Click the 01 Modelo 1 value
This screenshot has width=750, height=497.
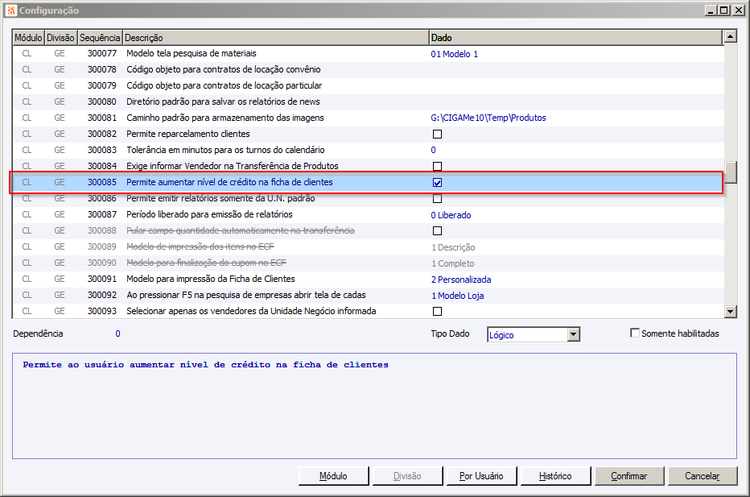(x=454, y=54)
